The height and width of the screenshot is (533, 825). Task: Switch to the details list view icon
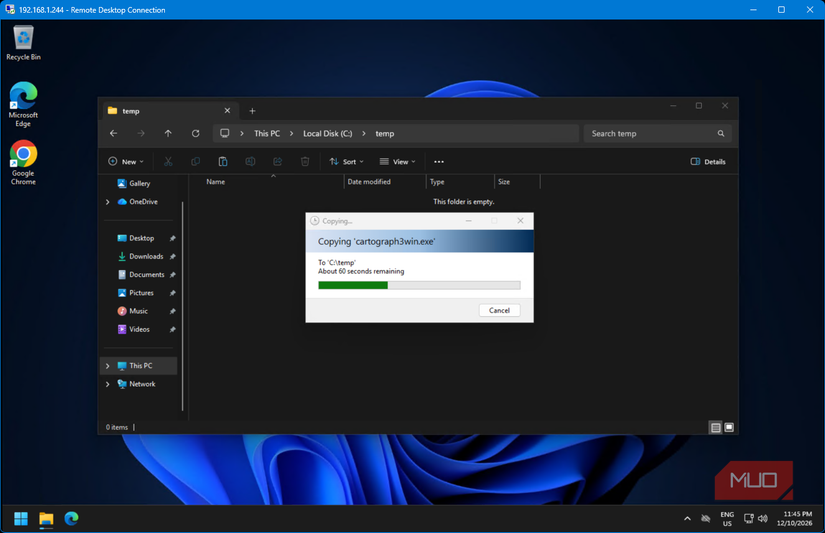click(716, 427)
